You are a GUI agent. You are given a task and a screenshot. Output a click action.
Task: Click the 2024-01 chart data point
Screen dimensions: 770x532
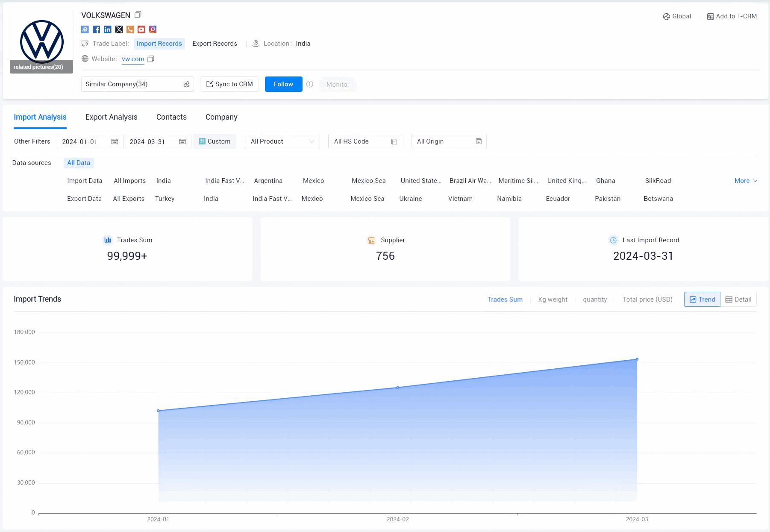click(159, 411)
